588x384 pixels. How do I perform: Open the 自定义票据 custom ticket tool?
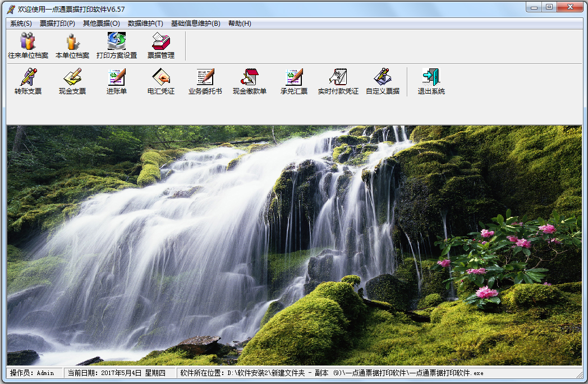(384, 83)
